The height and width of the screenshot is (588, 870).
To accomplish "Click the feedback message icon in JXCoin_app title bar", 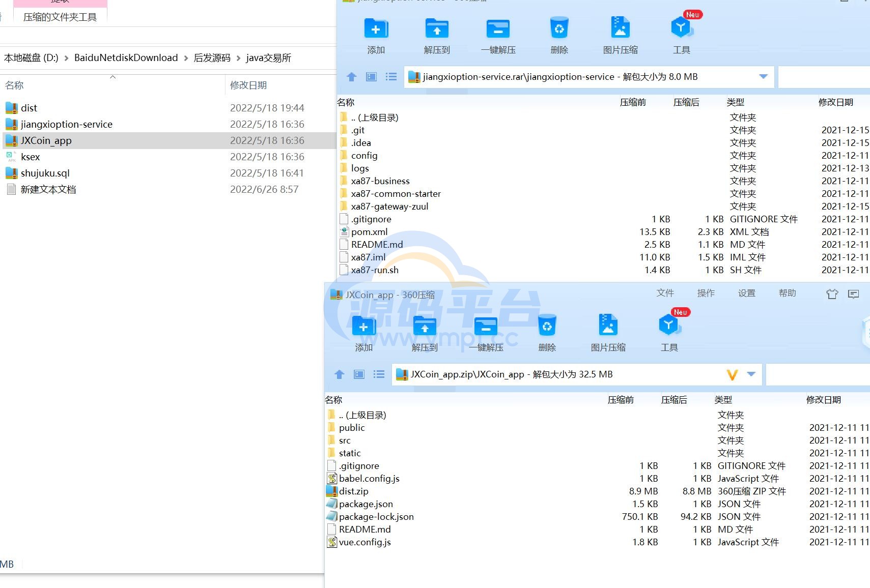I will (x=854, y=293).
